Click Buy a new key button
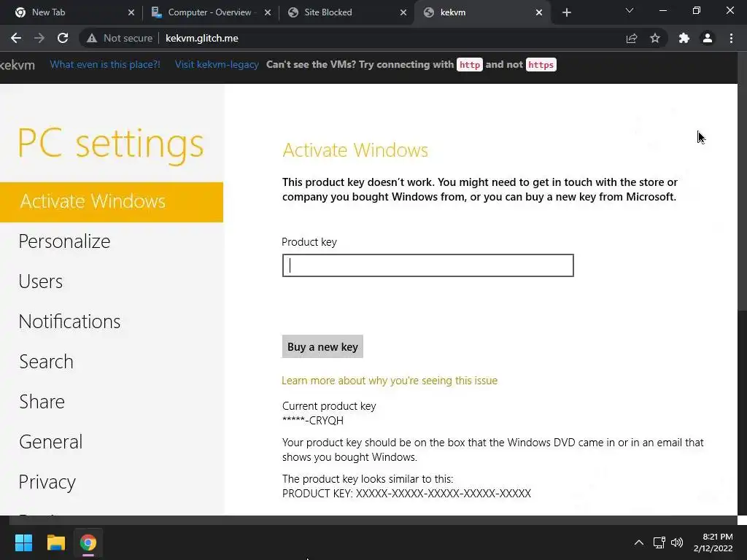 pos(322,346)
